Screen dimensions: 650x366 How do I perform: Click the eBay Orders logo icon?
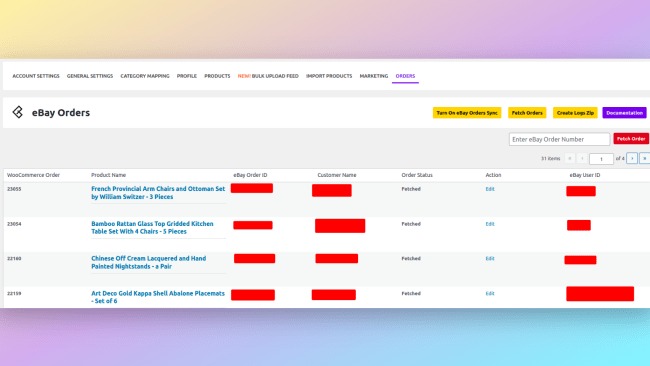(x=17, y=112)
